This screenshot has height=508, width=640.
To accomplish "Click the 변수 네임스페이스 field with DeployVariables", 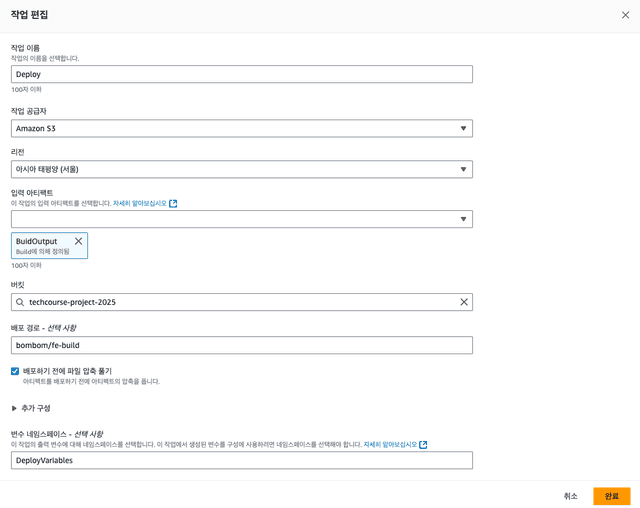I will coord(242,460).
